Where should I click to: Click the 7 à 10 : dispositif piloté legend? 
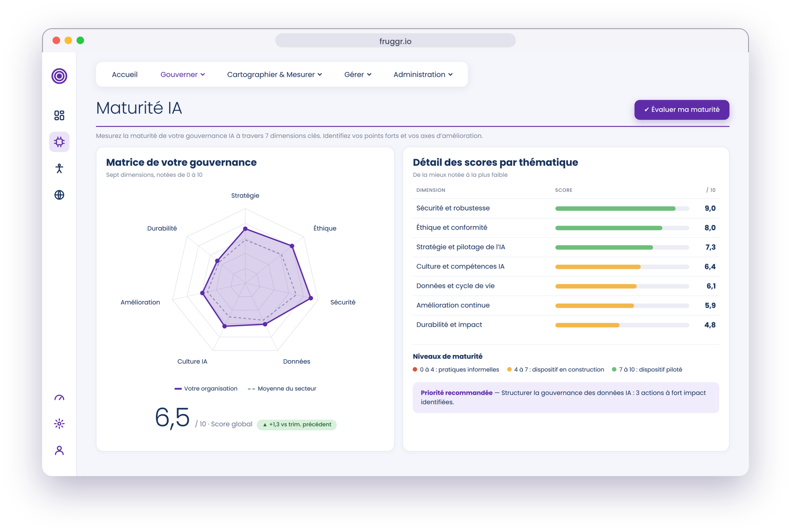pyautogui.click(x=647, y=369)
